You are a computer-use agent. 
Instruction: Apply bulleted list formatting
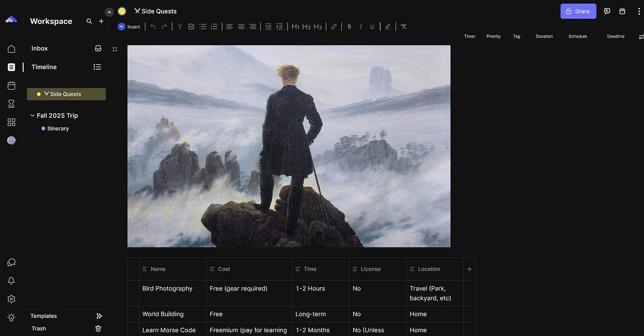click(x=203, y=27)
